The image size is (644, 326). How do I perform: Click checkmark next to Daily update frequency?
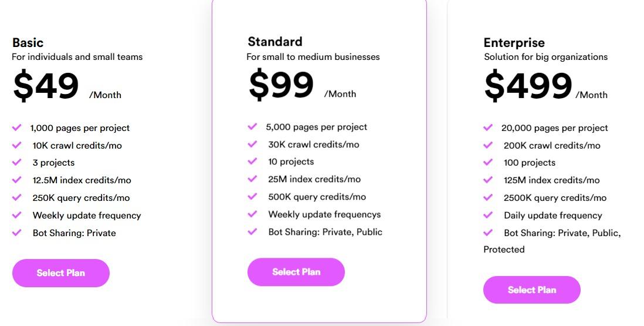(488, 215)
